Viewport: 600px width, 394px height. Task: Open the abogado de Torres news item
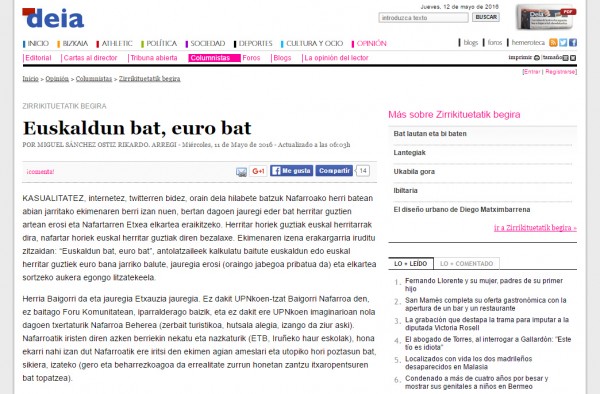(x=488, y=343)
